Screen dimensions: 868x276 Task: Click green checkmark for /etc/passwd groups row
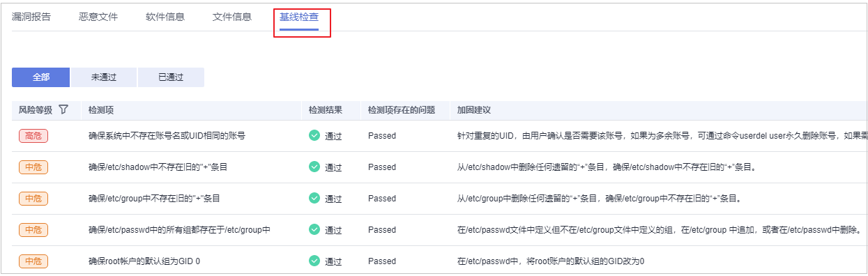(314, 229)
